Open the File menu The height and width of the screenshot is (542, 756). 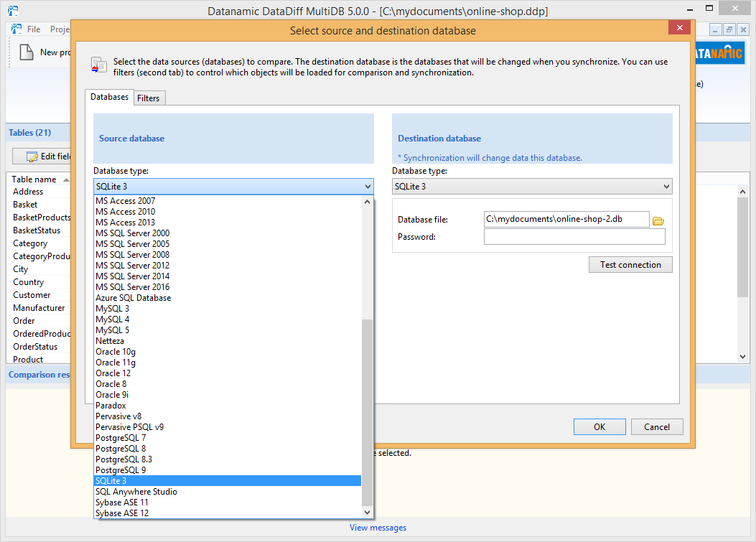(x=34, y=29)
